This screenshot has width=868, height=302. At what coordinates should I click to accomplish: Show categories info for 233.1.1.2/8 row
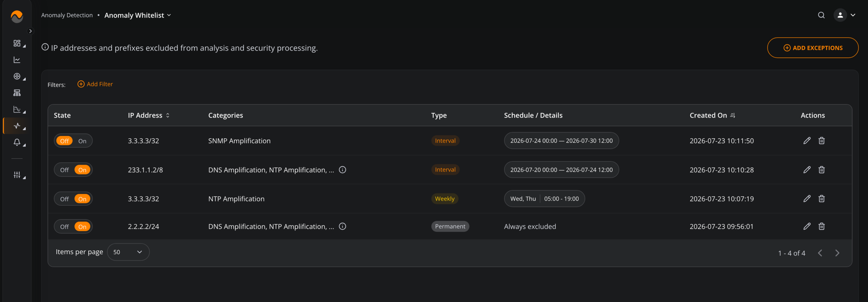(342, 170)
